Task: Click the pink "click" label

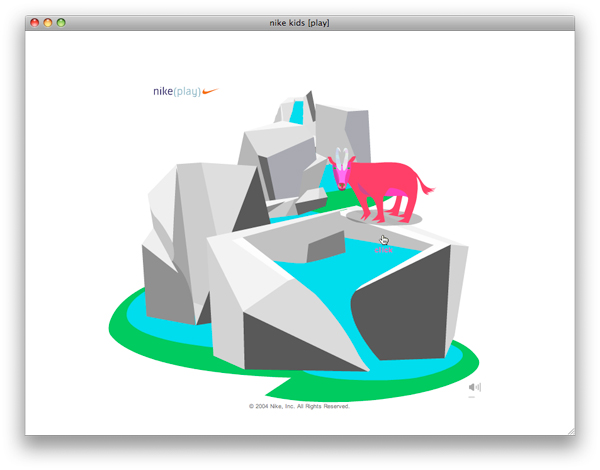Action: tap(383, 250)
